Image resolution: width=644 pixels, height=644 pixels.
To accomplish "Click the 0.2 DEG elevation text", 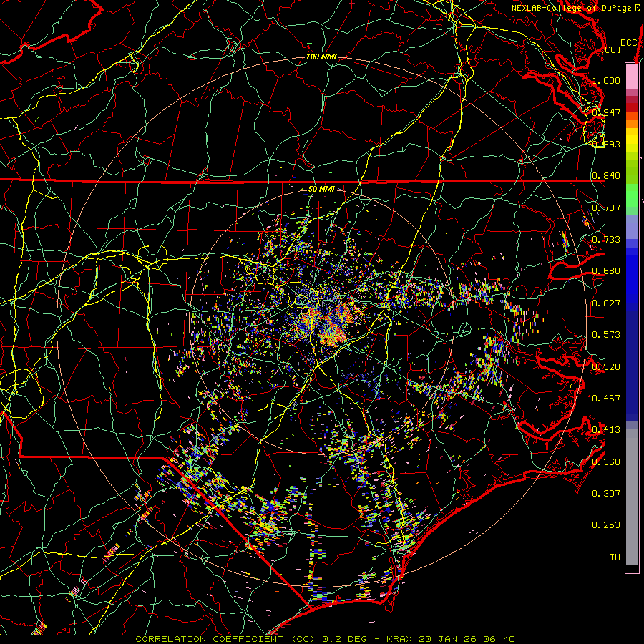I will [x=345, y=639].
